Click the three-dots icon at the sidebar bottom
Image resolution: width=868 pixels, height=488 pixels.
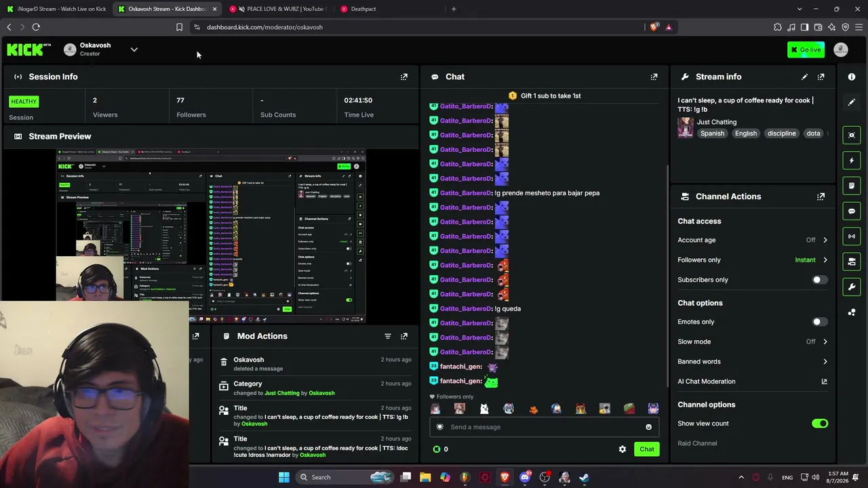(852, 312)
